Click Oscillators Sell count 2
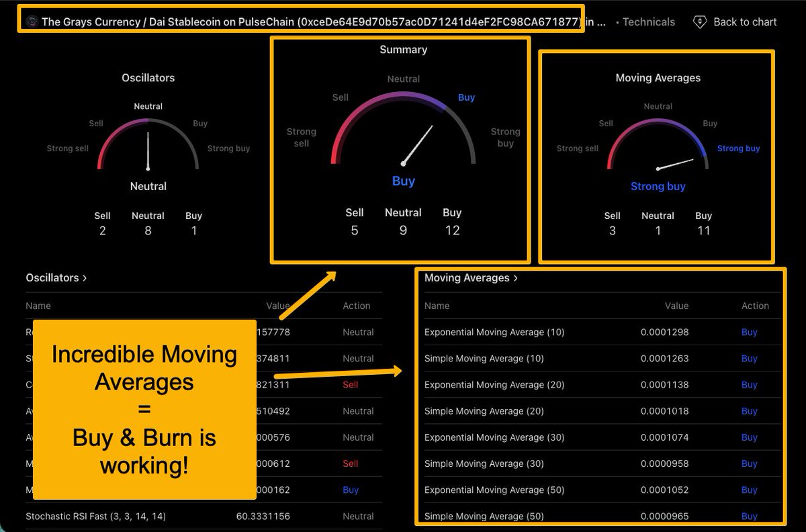Viewport: 806px width, 532px height. pos(102,230)
